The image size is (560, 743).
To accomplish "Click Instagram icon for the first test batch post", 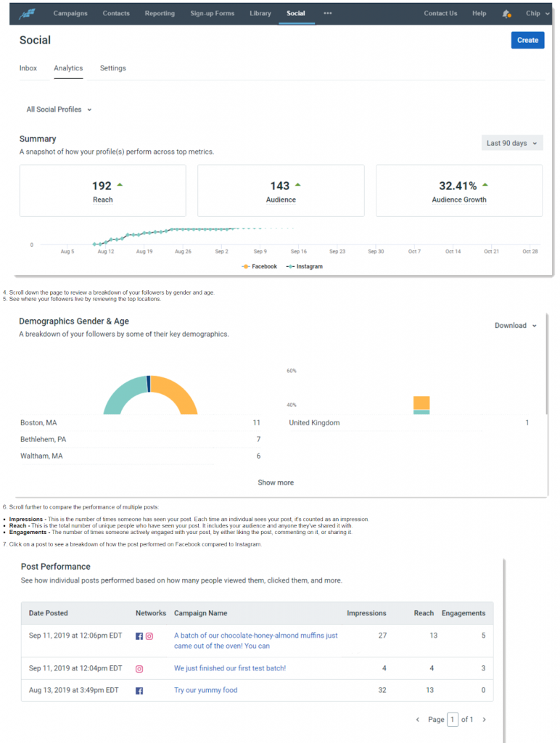I will (x=139, y=669).
